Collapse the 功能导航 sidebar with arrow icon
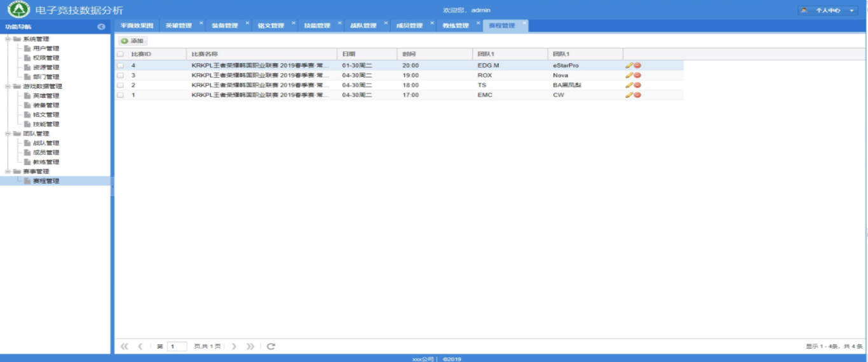This screenshot has width=868, height=362. point(101,27)
